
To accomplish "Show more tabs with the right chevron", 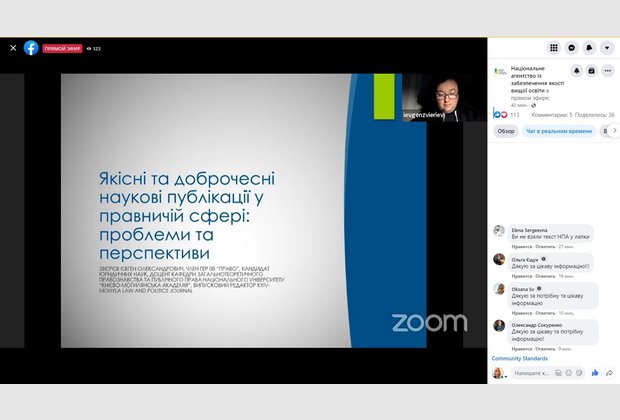I will click(x=614, y=131).
